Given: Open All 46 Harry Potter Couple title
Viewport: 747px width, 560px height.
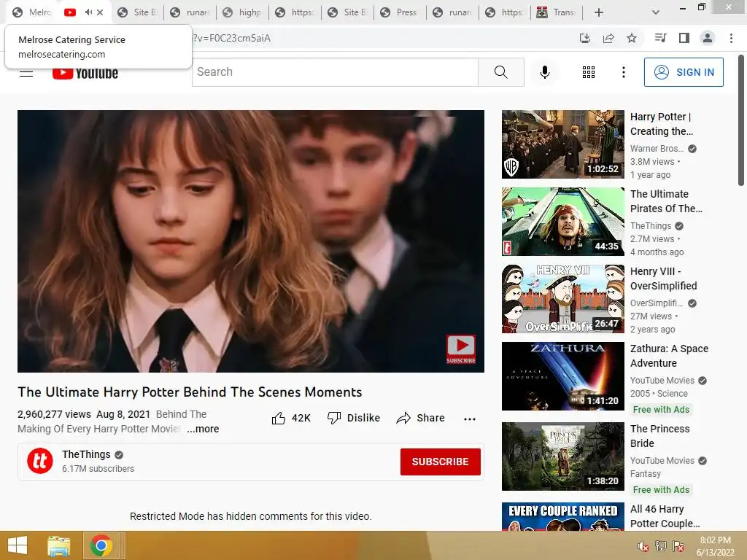Looking at the screenshot, I should [x=665, y=516].
